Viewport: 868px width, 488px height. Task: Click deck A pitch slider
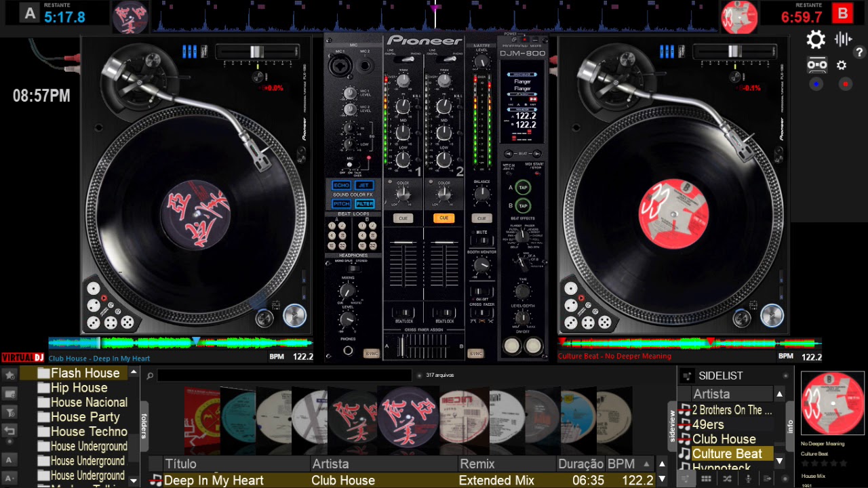click(x=257, y=52)
